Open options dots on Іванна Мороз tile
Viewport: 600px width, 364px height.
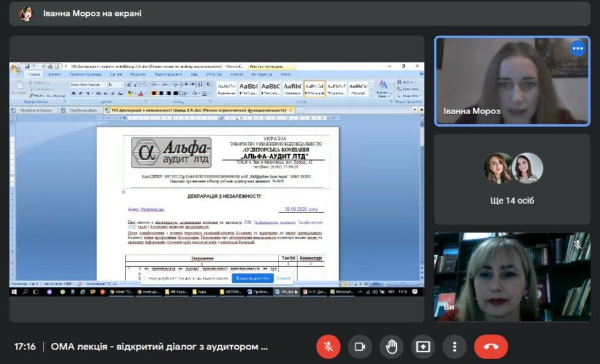coord(578,49)
